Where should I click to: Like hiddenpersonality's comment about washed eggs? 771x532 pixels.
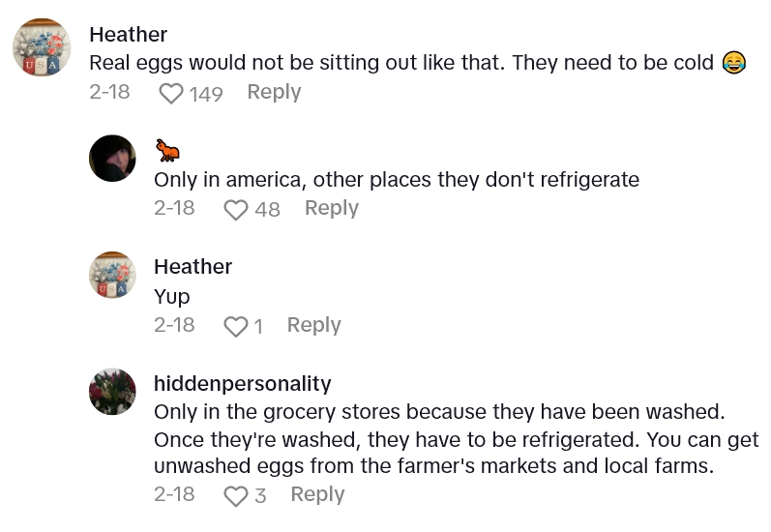coord(236,496)
